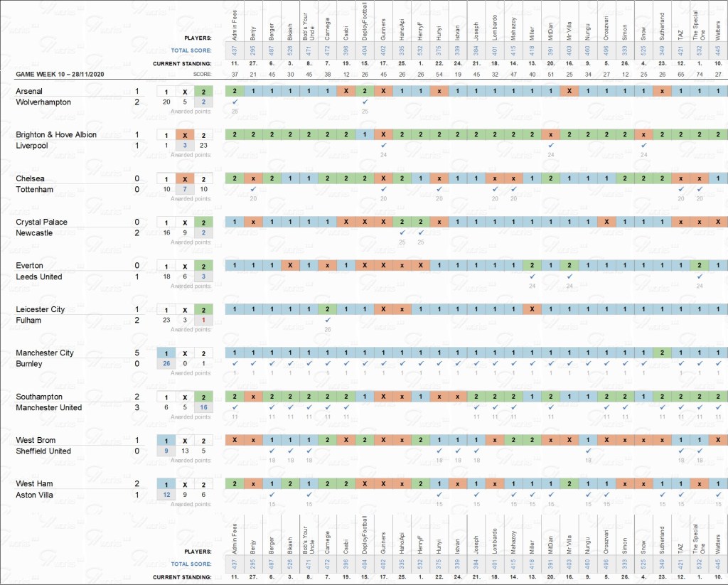Select the 1 result box for Manchester City vs Burnley
The width and height of the screenshot is (728, 585).
tap(166, 353)
